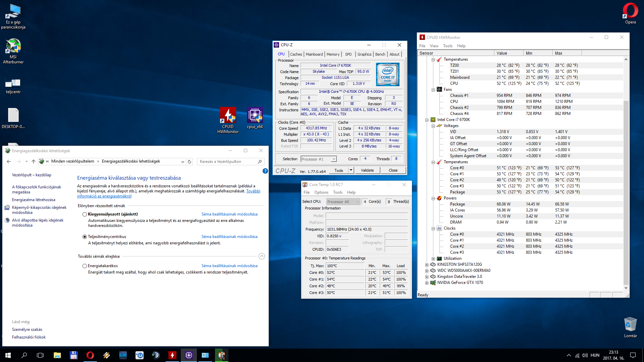
Task: Select Teljesítménycentrikus power plan
Action: tap(85, 237)
